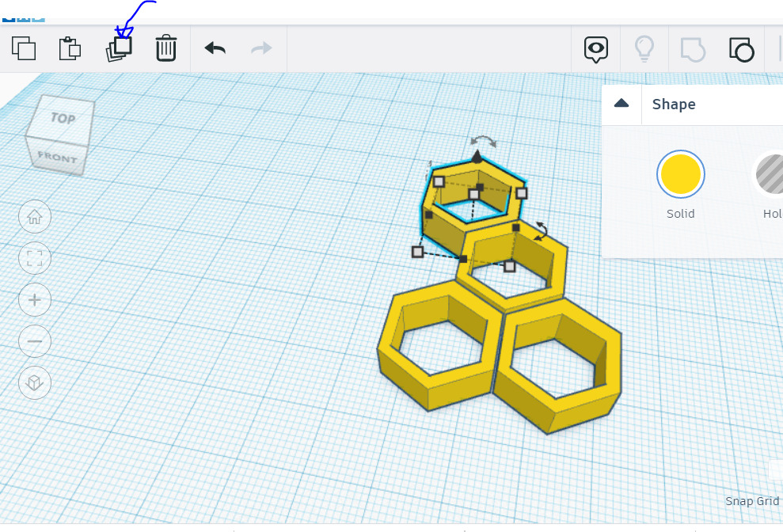Show all hidden objects with the eye bubble icon
The image size is (783, 532).
pyautogui.click(x=595, y=49)
